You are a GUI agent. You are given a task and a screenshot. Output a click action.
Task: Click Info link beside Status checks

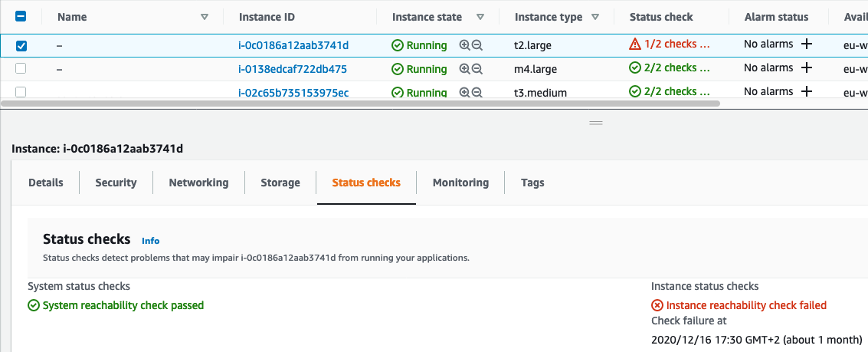point(151,240)
